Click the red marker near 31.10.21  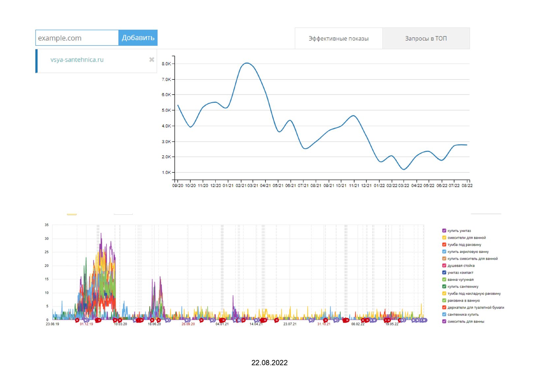pyautogui.click(x=325, y=320)
